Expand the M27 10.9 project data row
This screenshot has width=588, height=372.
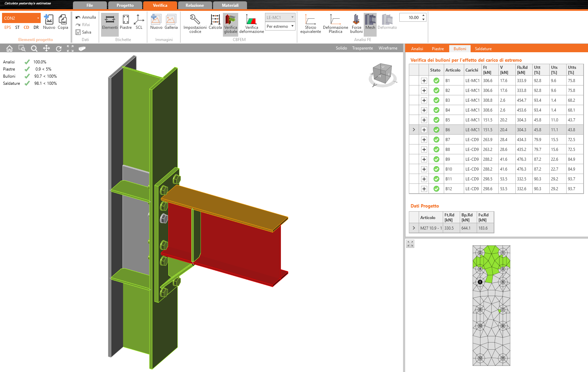click(x=414, y=228)
